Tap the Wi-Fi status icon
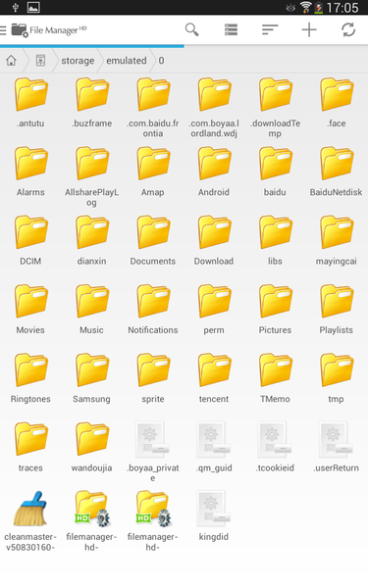Viewport: 368px width, 588px height. [x=306, y=7]
